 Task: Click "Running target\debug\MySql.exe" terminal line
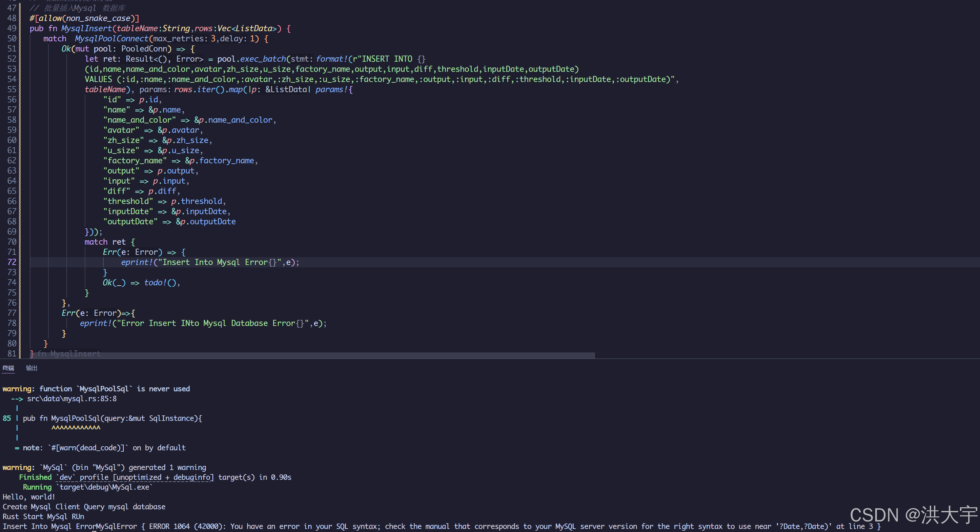click(x=88, y=487)
